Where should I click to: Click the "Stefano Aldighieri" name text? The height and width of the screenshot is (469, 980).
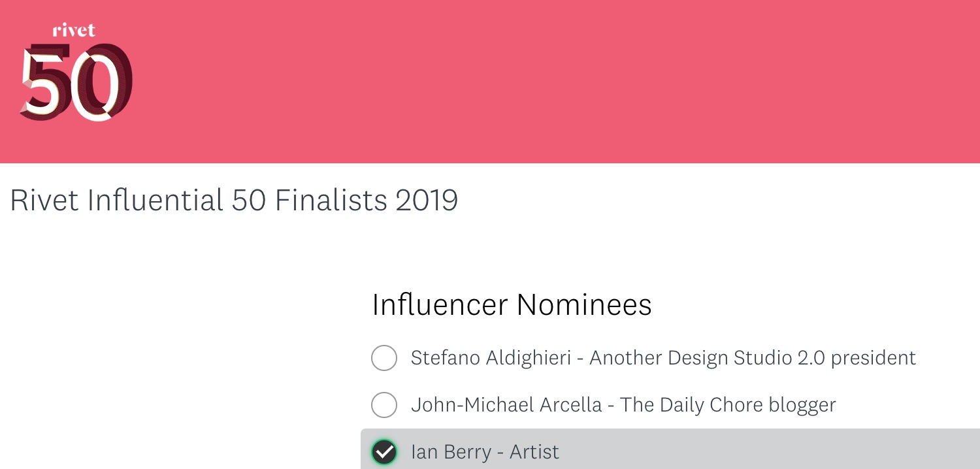(x=491, y=358)
